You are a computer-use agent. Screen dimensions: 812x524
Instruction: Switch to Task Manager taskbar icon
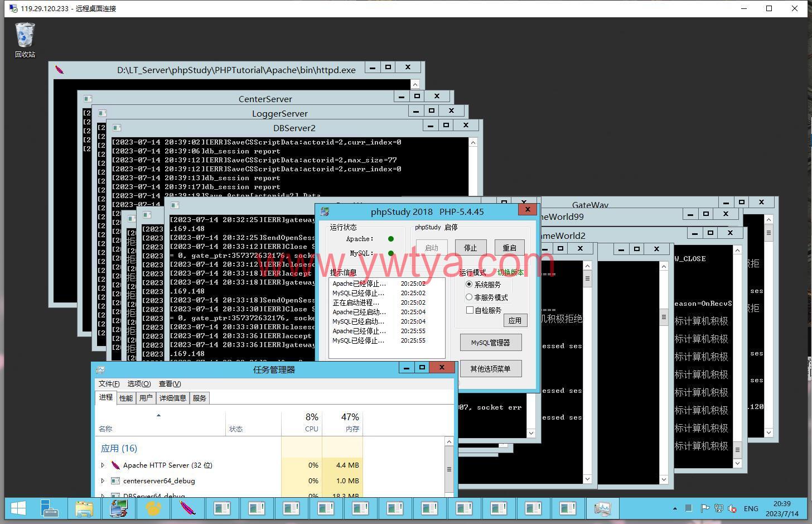[x=602, y=508]
